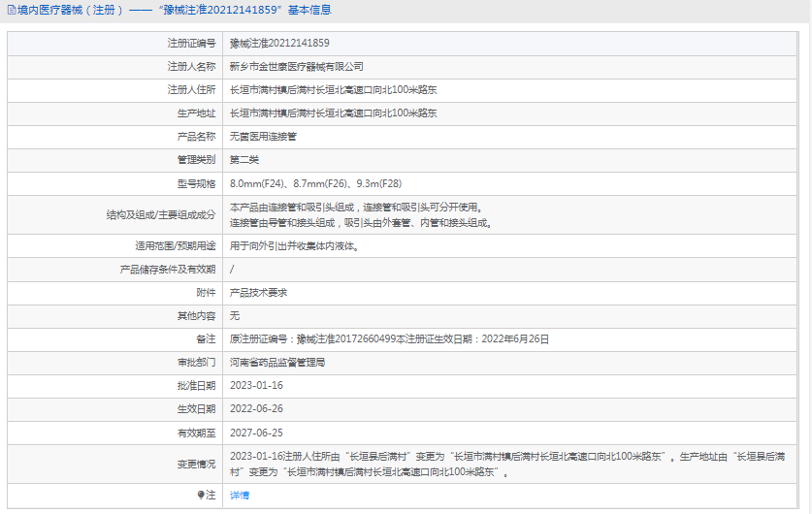This screenshot has height=514, width=812.
Task: Click the 注册证编号 label
Action: [x=192, y=44]
